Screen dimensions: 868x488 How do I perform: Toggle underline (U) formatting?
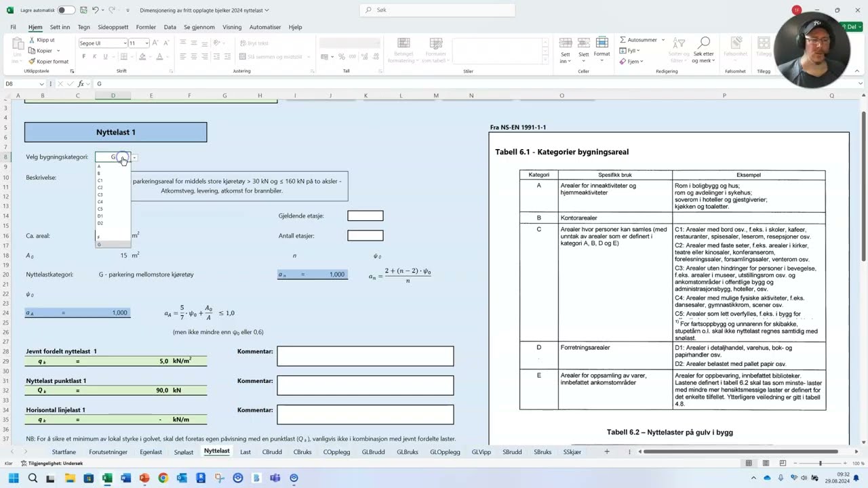click(x=105, y=57)
